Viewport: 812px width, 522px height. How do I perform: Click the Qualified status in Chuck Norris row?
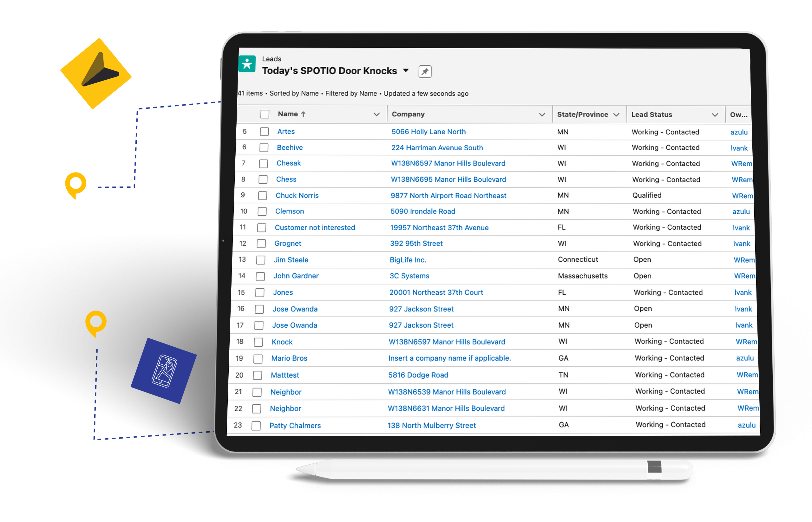pyautogui.click(x=646, y=195)
